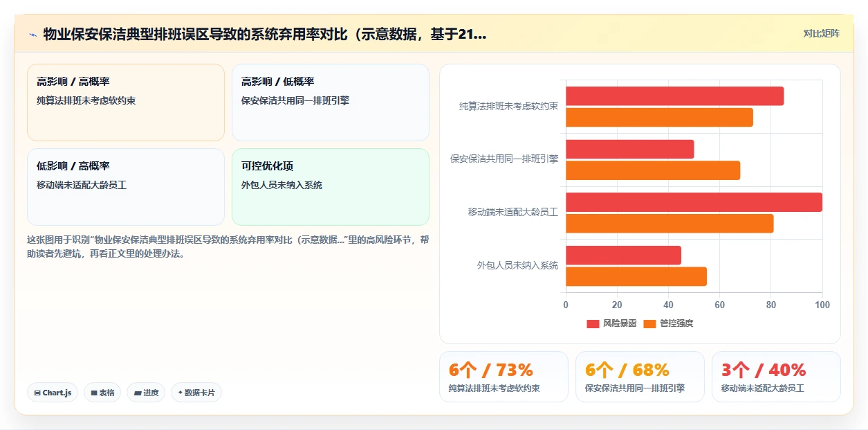Click orange bar for 移动端未适配大龄员工
This screenshot has height=430, width=868.
(x=670, y=224)
